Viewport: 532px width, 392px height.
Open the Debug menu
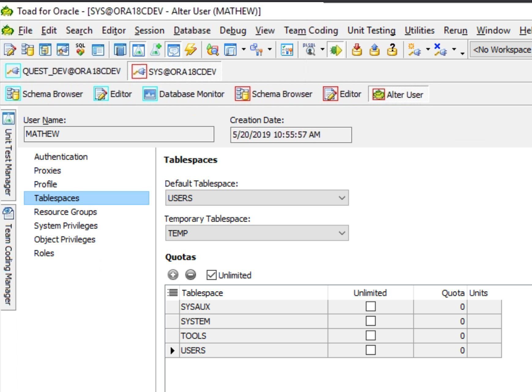(x=233, y=30)
